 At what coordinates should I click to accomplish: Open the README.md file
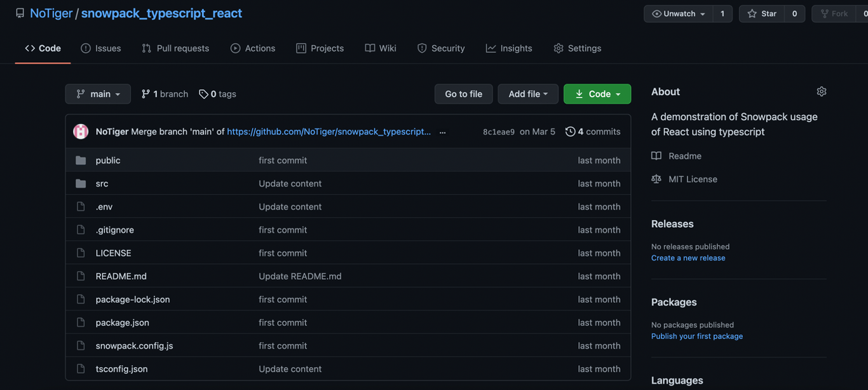pyautogui.click(x=121, y=276)
